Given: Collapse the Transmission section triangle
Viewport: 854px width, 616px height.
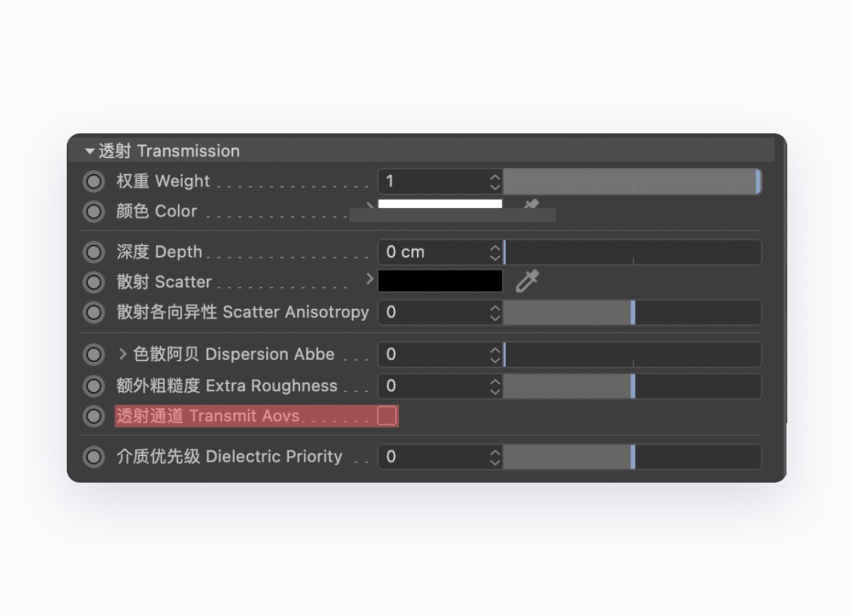Looking at the screenshot, I should coord(90,151).
